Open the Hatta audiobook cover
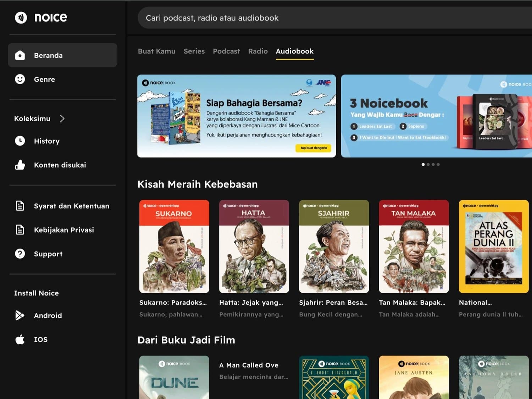The height and width of the screenshot is (399, 532). [254, 246]
